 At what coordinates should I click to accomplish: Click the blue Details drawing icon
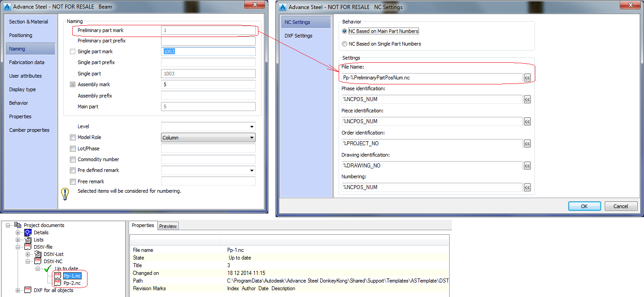[28, 232]
